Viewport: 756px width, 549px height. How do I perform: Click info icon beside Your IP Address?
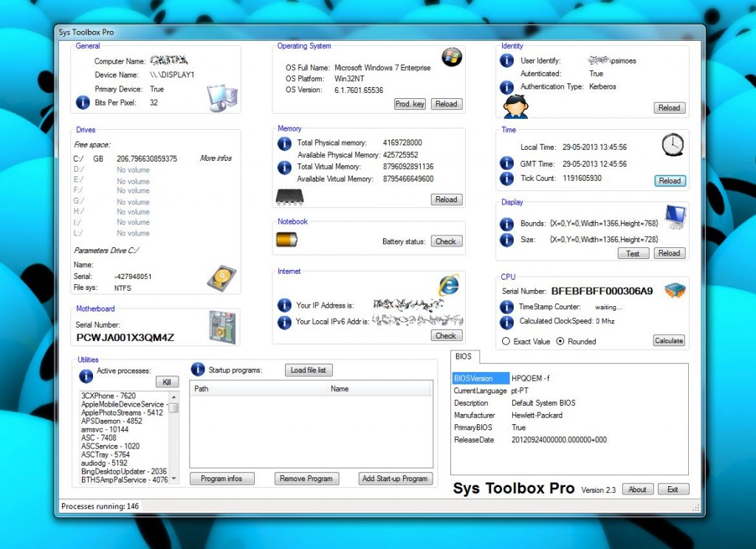[284, 305]
